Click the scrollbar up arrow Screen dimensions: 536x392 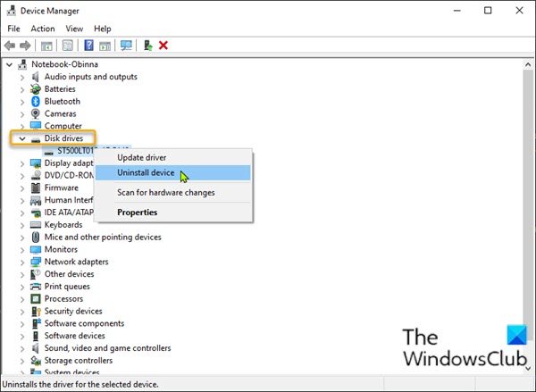pyautogui.click(x=528, y=64)
